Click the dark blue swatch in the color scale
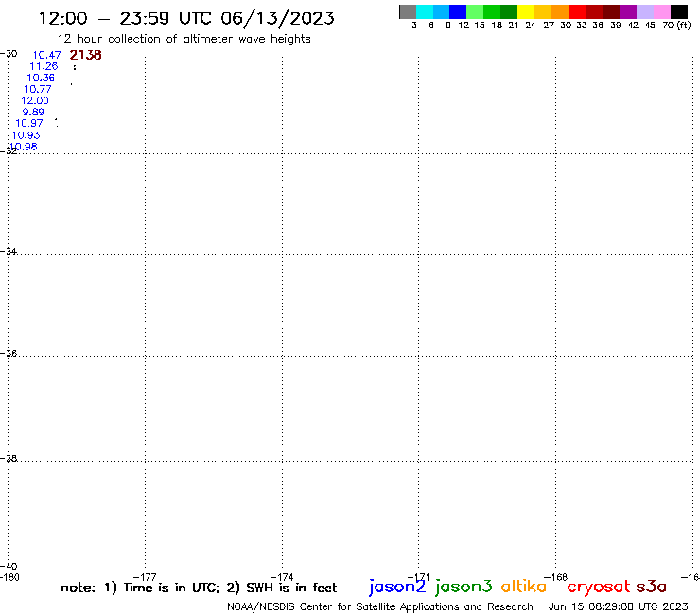The width and height of the screenshot is (700, 615). [459, 11]
